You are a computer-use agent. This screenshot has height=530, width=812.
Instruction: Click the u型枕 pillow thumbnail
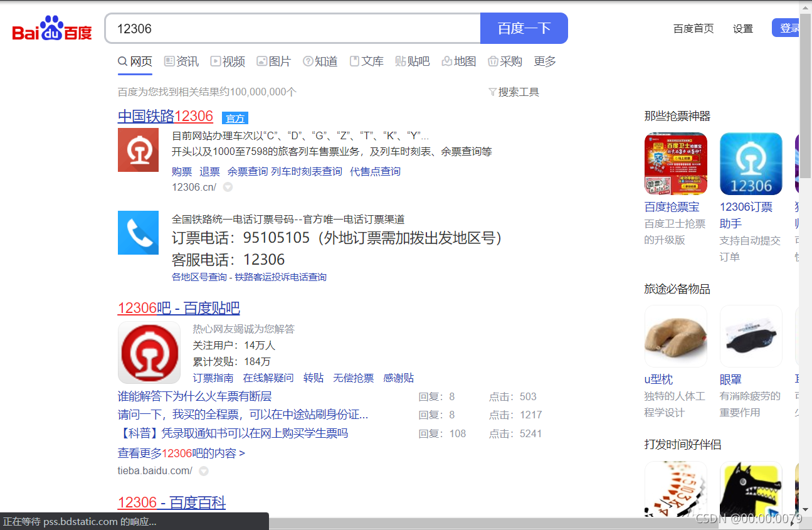coord(676,336)
